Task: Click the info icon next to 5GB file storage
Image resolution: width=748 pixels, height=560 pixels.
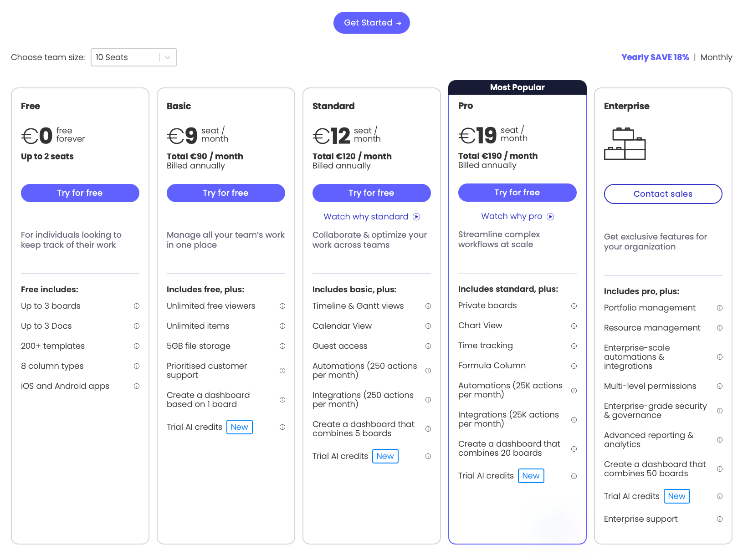Action: point(282,346)
